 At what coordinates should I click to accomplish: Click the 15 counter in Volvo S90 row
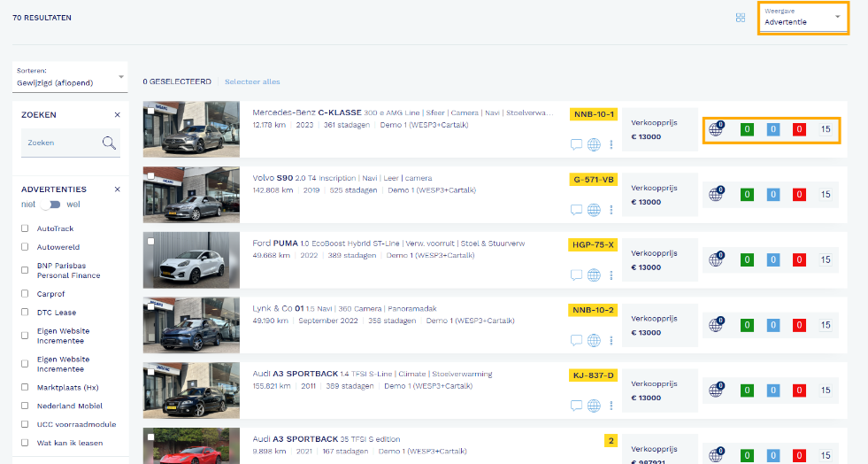click(x=826, y=195)
